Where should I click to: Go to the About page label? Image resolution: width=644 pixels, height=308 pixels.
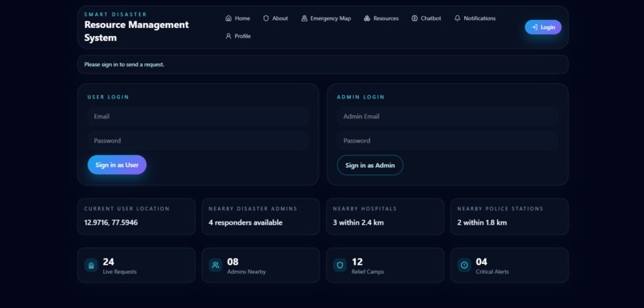(x=280, y=18)
